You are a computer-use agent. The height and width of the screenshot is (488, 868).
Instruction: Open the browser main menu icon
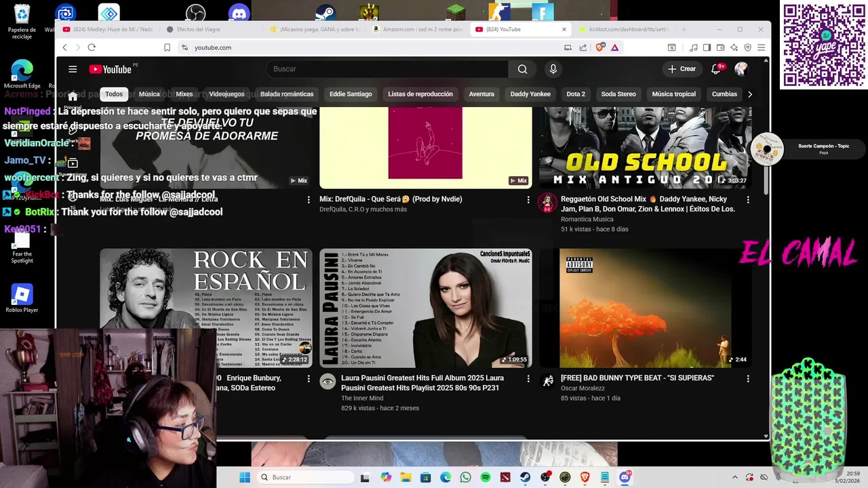761,47
